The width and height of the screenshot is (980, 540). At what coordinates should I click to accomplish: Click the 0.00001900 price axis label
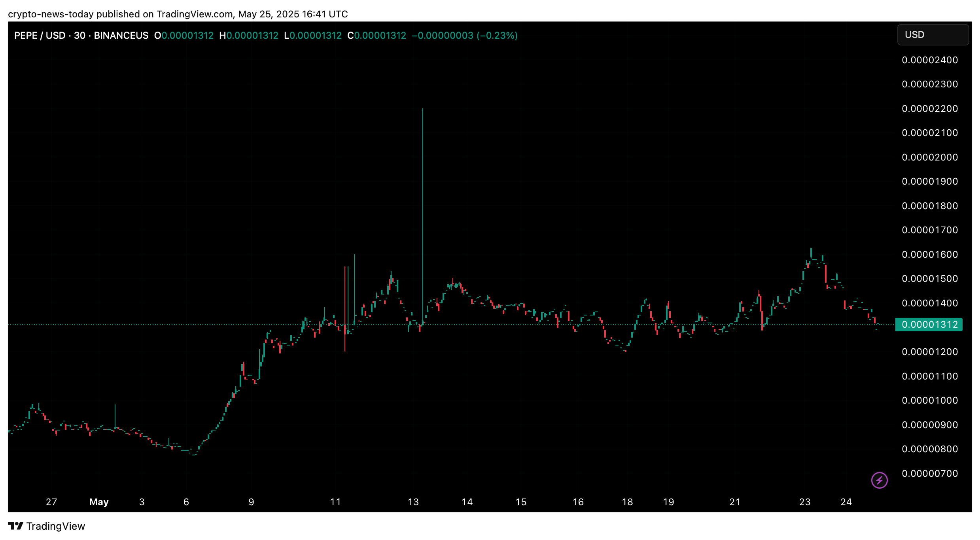pyautogui.click(x=930, y=181)
